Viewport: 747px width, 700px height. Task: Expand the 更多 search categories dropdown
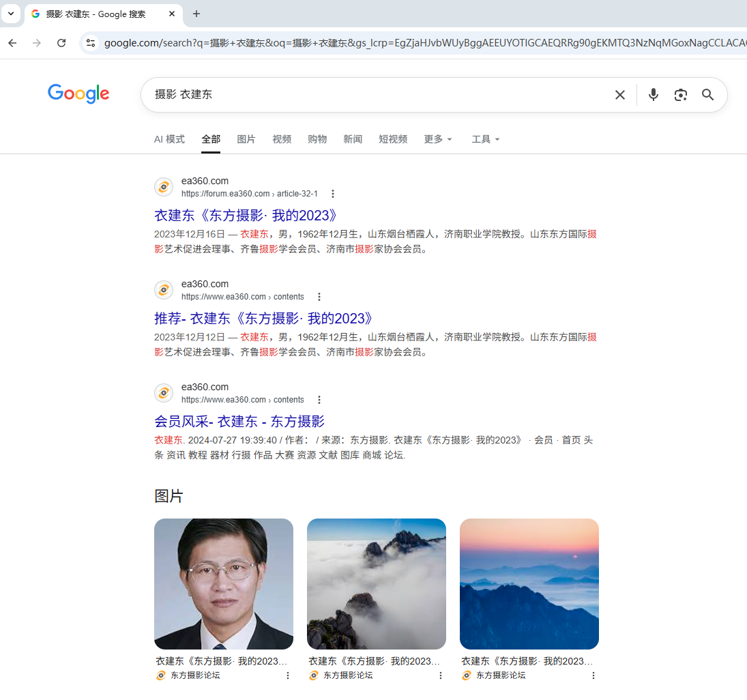437,139
